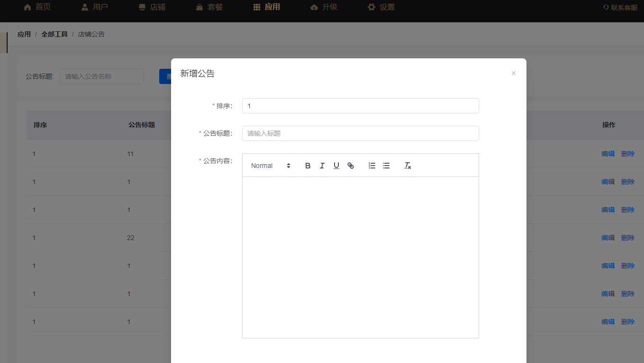Click the partly hidden blue search button
The height and width of the screenshot is (363, 644).
pyautogui.click(x=165, y=76)
